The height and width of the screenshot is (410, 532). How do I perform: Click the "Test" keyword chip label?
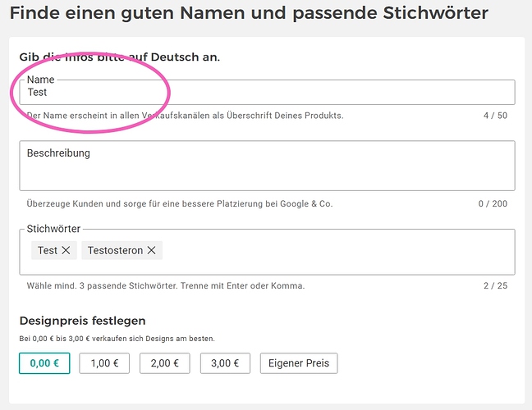48,250
